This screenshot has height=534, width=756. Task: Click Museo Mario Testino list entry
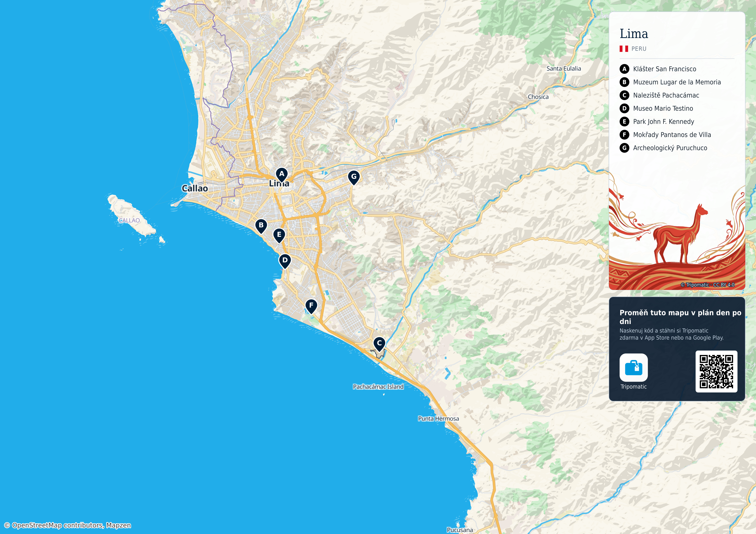[657, 108]
